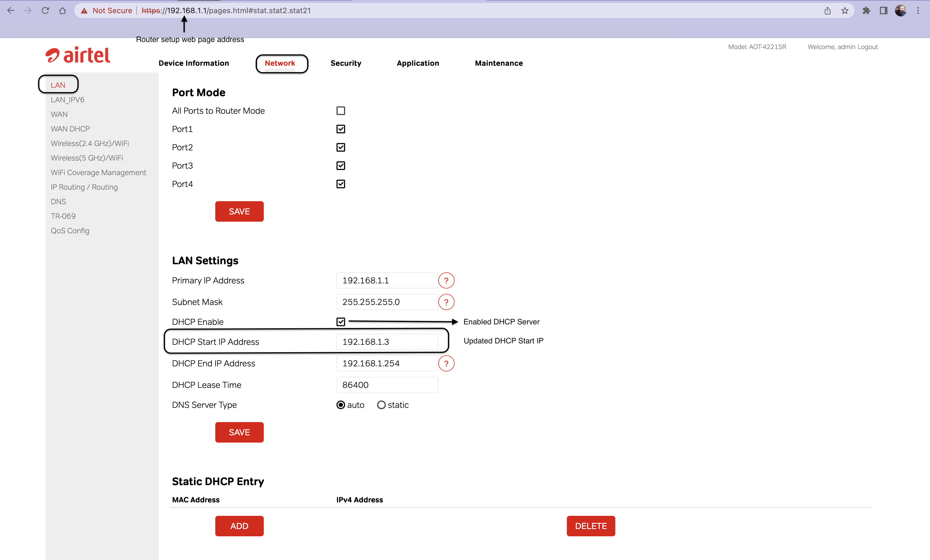Click ADD under Static DHCP Entry
The width and height of the screenshot is (930, 560).
[x=239, y=526]
